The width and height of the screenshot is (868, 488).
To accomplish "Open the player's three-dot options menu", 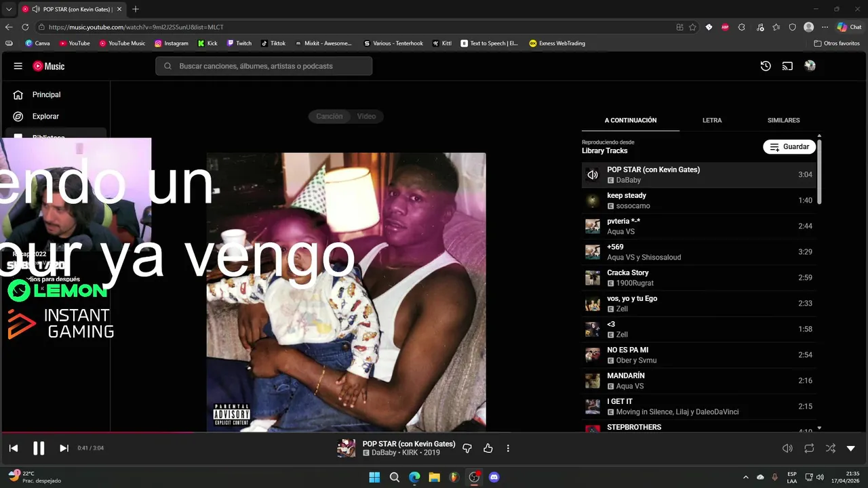I will [x=508, y=448].
